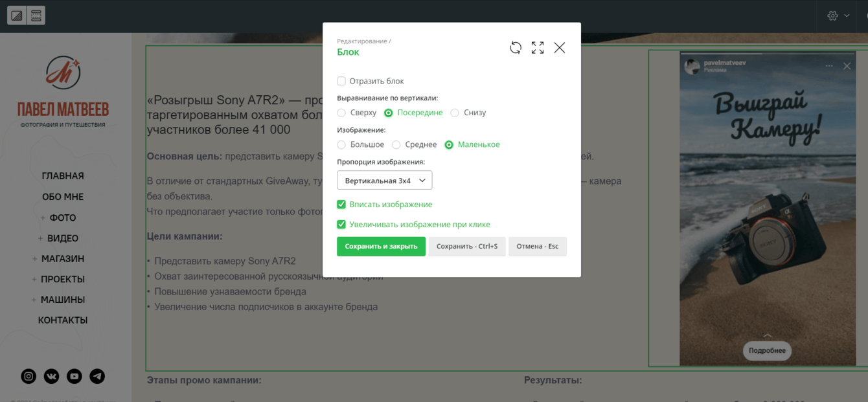Select the Сверху vertical alignment option
This screenshot has height=402, width=868.
click(341, 113)
